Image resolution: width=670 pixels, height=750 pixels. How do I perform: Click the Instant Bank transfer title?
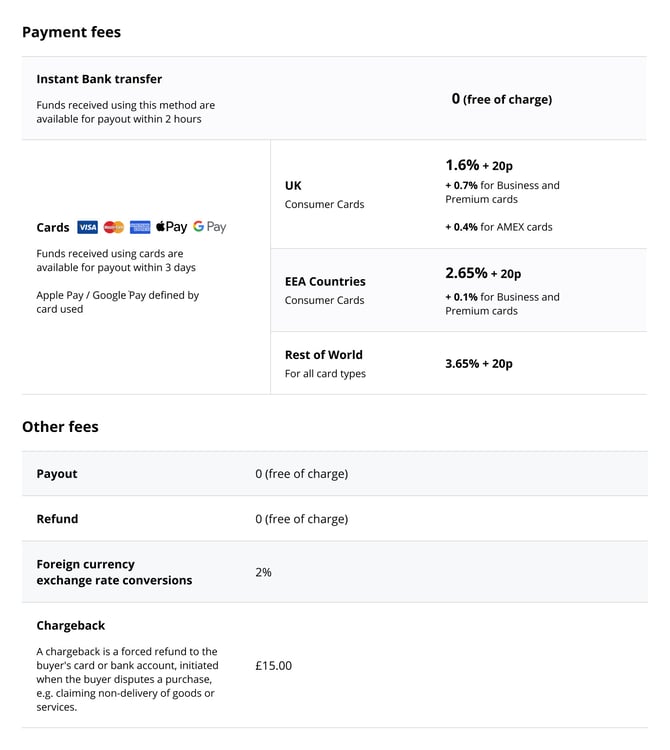coord(99,79)
